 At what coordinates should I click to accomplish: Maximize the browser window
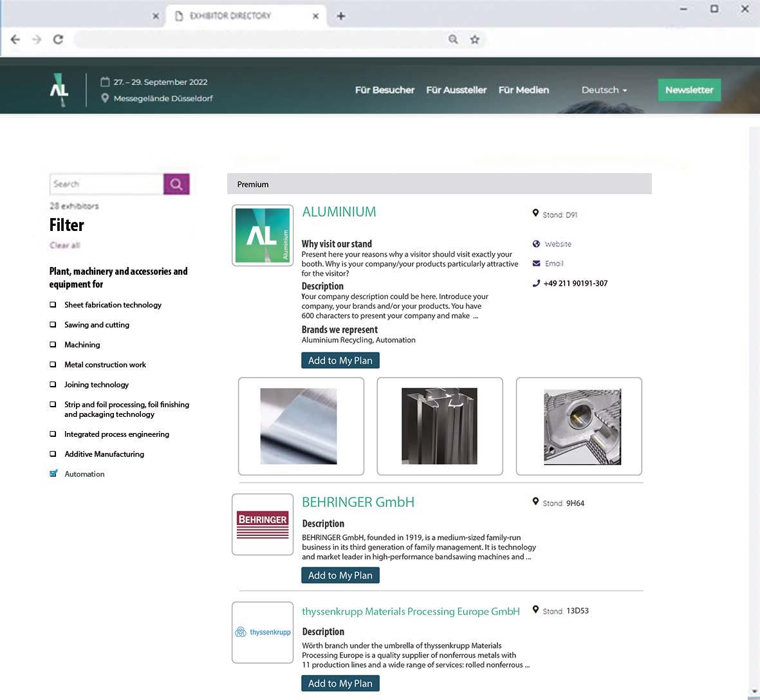(x=714, y=9)
